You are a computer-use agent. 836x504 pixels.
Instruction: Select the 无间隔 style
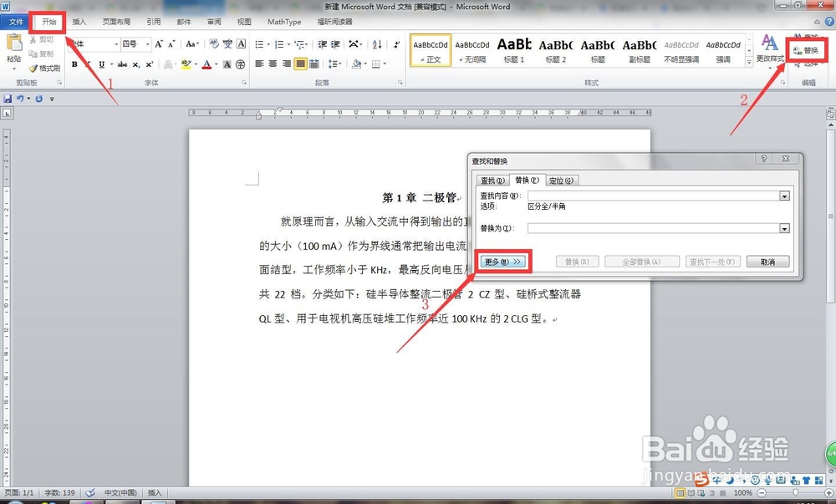coord(472,50)
